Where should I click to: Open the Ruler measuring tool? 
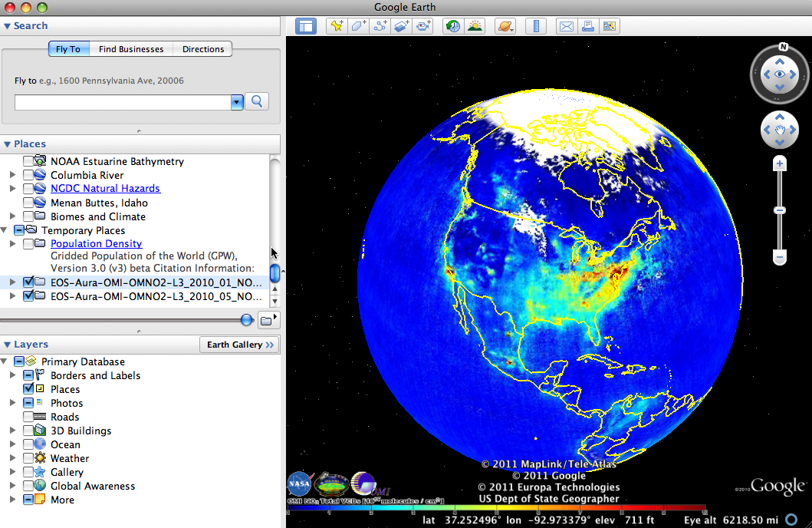[536, 26]
